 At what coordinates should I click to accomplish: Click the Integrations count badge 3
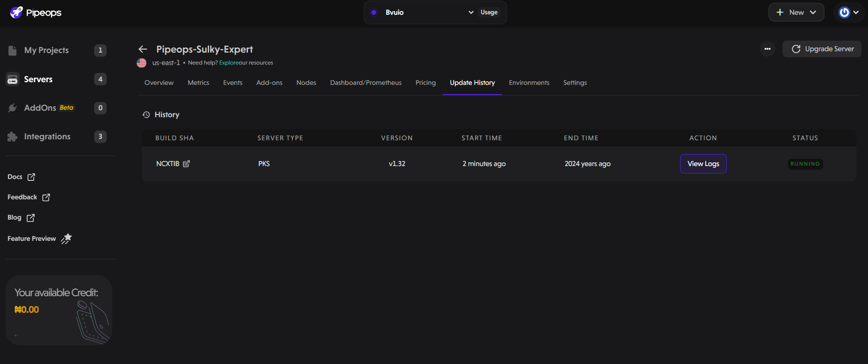click(x=100, y=137)
